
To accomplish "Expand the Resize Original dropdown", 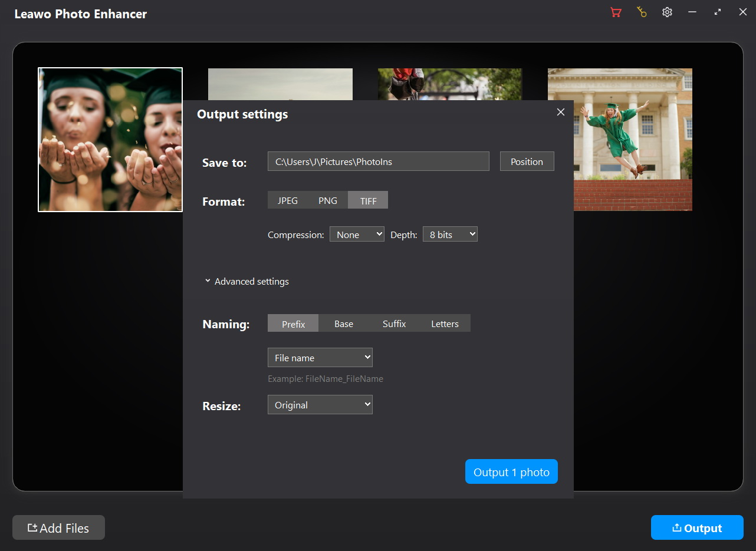I will pyautogui.click(x=320, y=405).
